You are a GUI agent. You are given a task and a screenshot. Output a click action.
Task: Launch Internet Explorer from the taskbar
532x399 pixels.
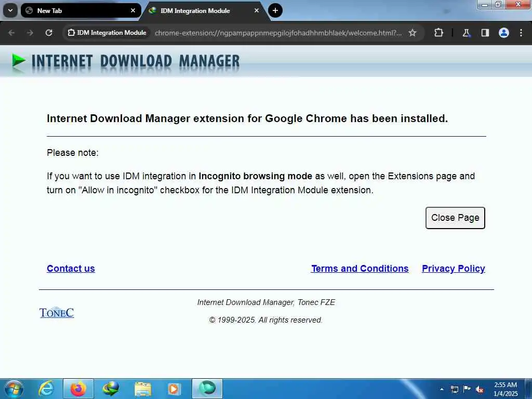coord(46,389)
